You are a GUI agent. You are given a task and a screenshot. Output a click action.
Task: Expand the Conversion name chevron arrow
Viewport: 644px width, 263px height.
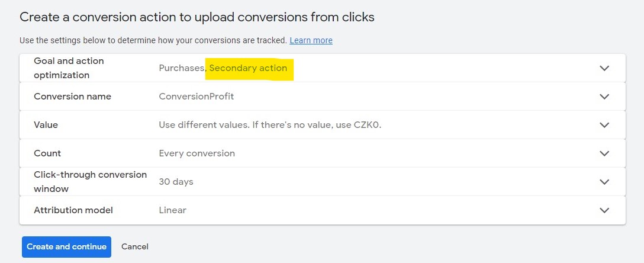(x=604, y=97)
